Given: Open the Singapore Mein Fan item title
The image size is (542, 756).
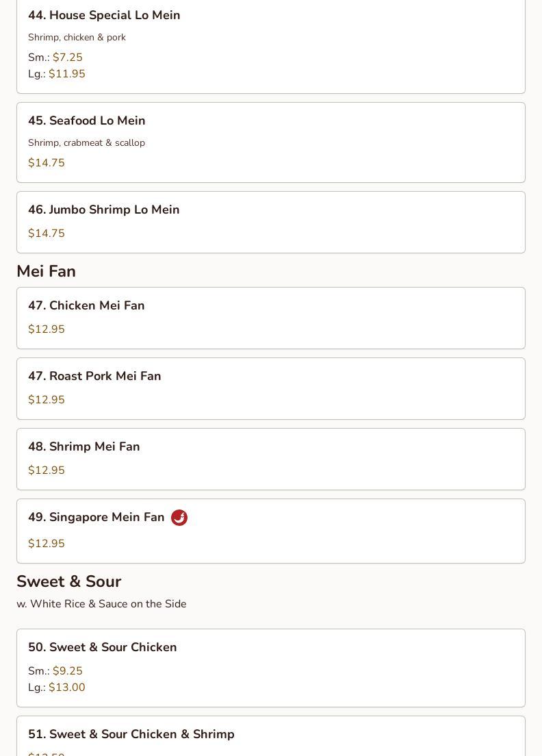Looking at the screenshot, I should point(96,517).
